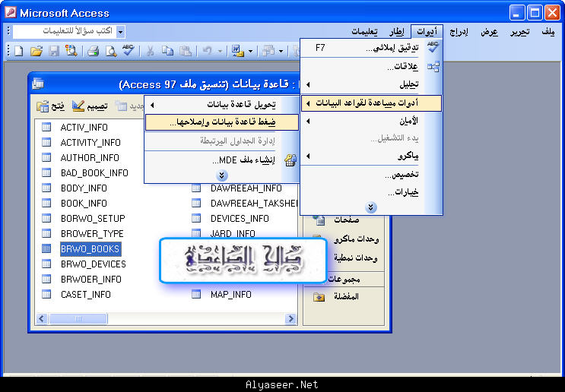Click the table icon beside BOOK_INFO
565x392 pixels.
(x=46, y=203)
